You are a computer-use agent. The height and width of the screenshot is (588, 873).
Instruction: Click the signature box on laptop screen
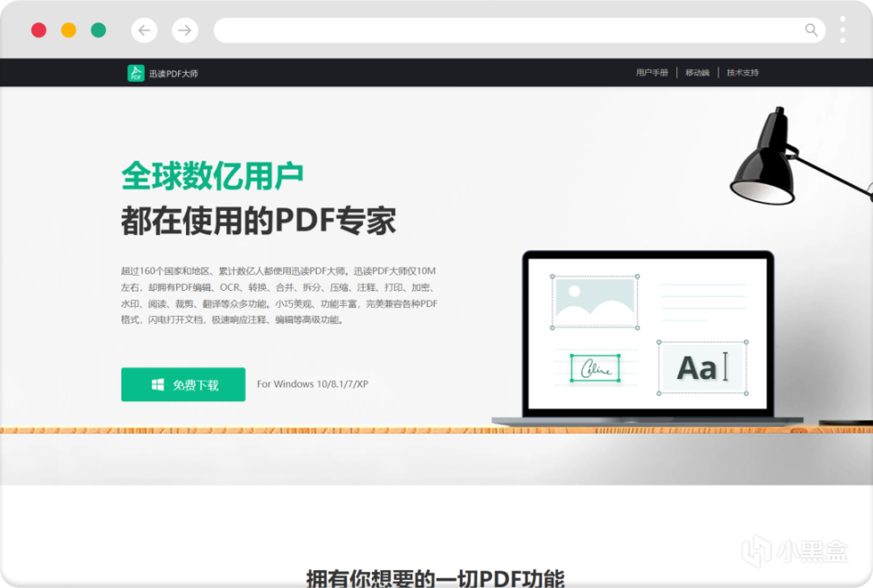[x=595, y=368]
